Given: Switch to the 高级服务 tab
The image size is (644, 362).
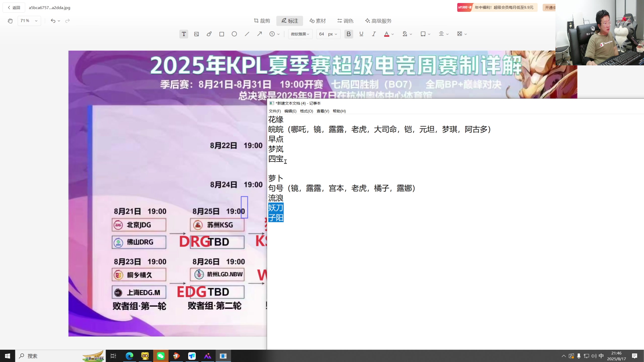Looking at the screenshot, I should 378,21.
